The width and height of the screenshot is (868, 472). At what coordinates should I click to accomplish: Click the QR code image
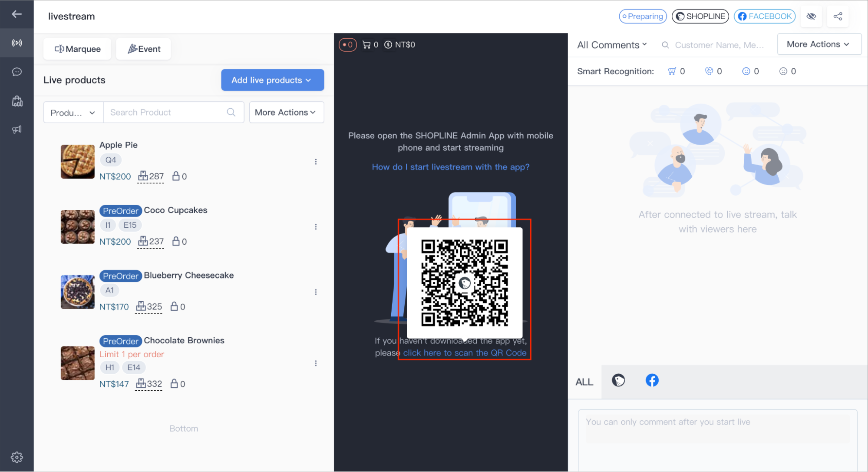(465, 283)
